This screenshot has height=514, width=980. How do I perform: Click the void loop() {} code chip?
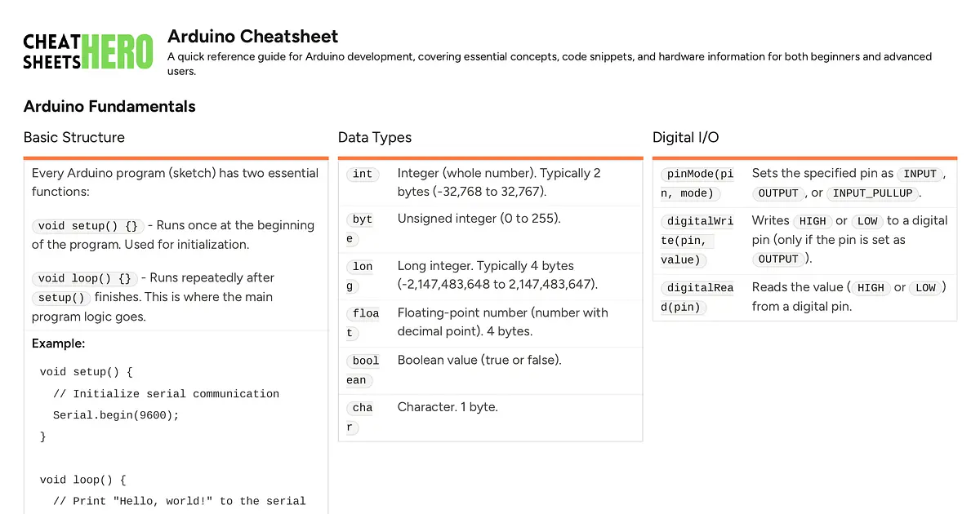pyautogui.click(x=86, y=278)
